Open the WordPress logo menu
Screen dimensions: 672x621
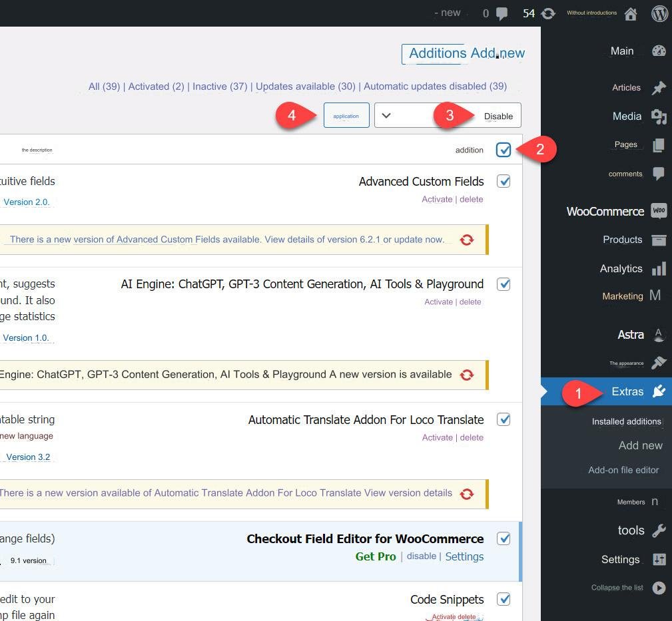coord(659,13)
